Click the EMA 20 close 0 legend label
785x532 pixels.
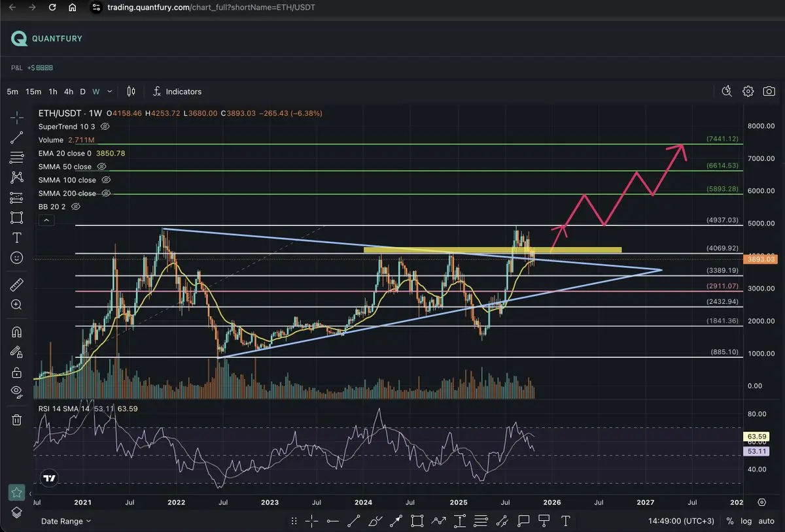[x=65, y=153]
